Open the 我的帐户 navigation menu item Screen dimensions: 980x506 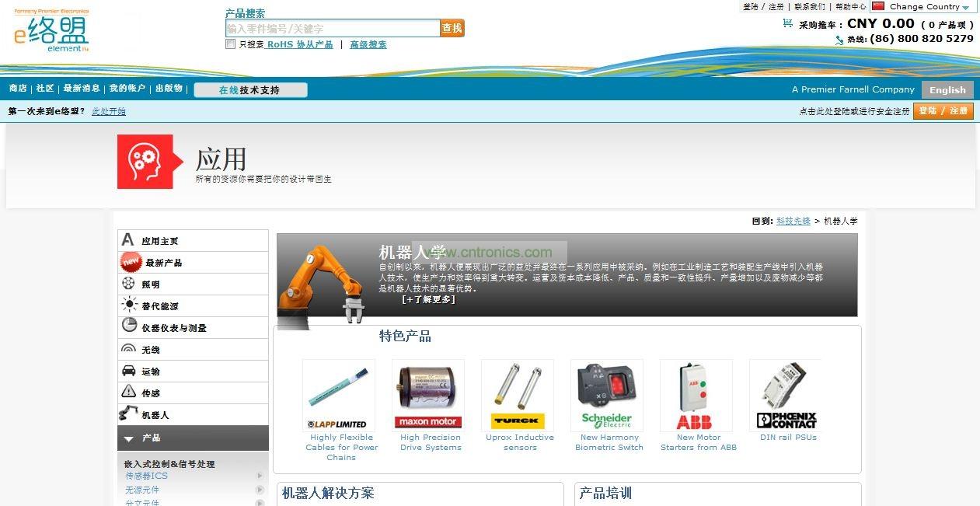(x=127, y=89)
